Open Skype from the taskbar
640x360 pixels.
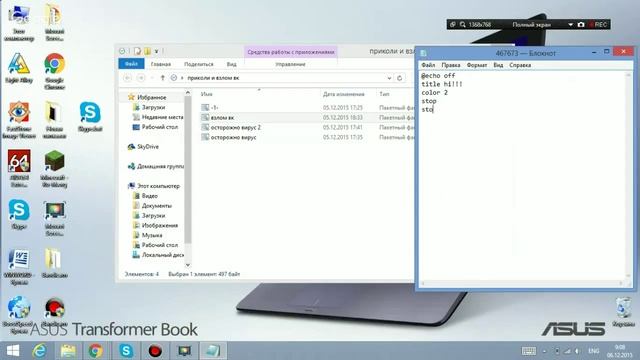(126, 351)
